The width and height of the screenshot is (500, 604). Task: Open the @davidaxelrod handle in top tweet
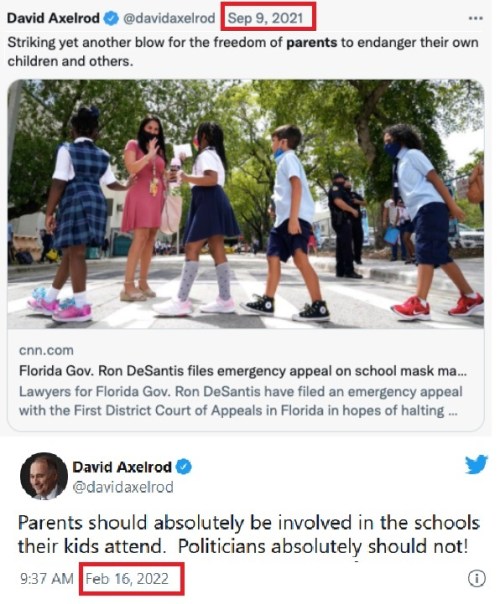click(x=169, y=18)
